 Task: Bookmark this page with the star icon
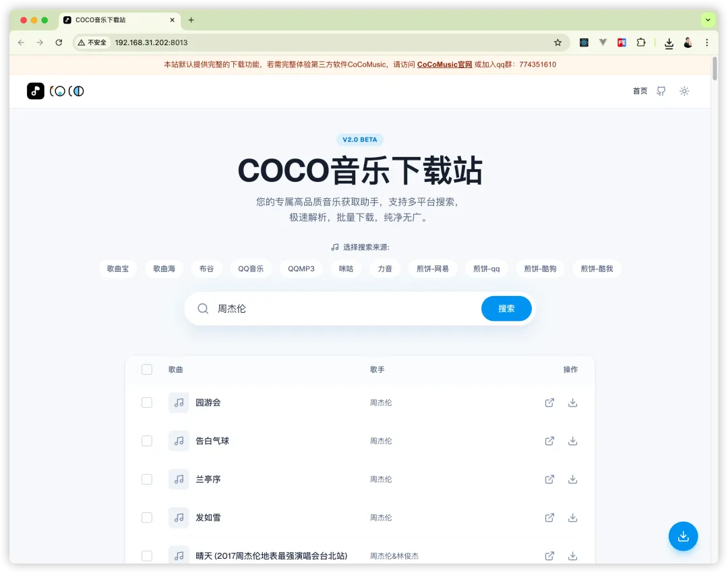557,42
